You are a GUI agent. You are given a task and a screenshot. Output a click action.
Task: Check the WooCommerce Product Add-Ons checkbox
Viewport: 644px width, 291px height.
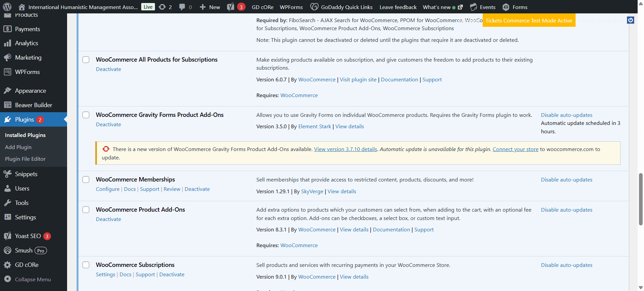86,210
